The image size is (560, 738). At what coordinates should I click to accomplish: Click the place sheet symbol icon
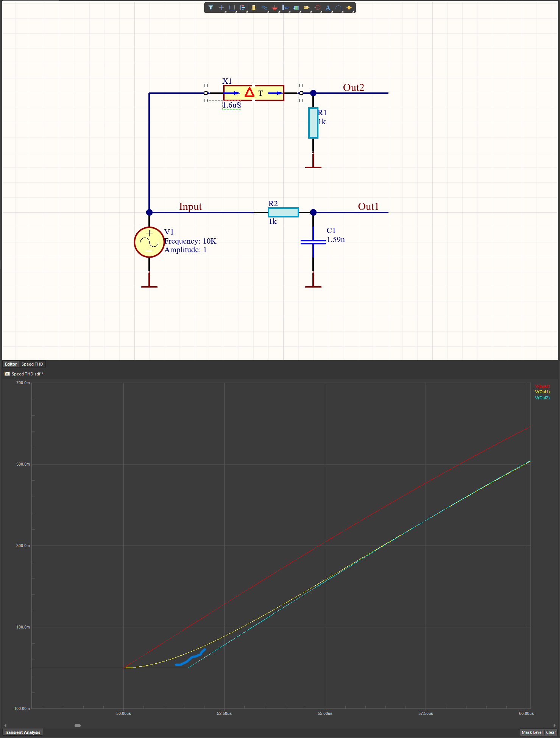tap(296, 8)
